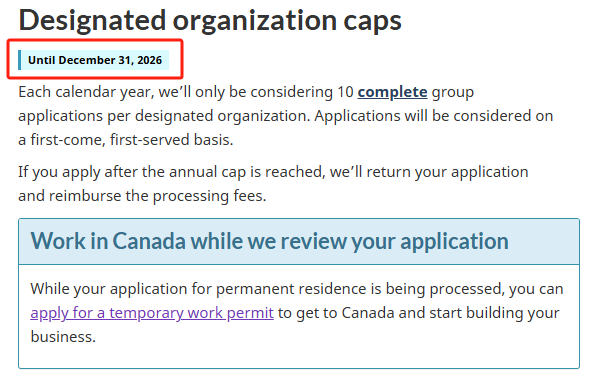Click the 'Designated organization caps' heading
The width and height of the screenshot is (592, 376).
(210, 21)
